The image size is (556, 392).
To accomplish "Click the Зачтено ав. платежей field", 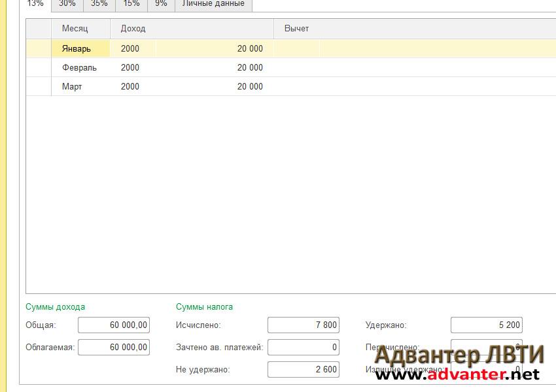I will point(304,348).
